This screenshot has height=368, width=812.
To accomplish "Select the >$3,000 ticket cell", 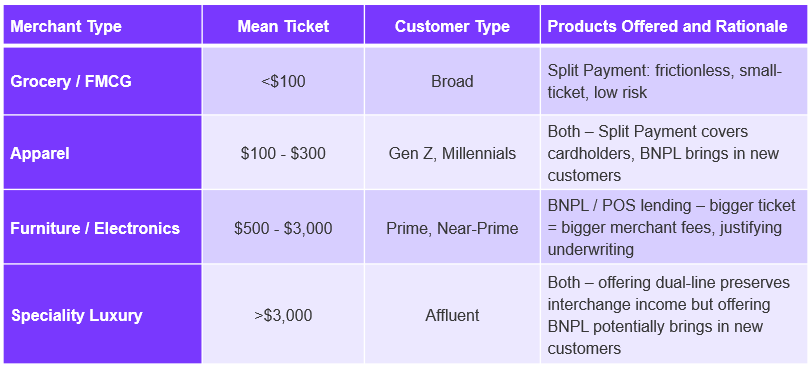I will [x=283, y=314].
